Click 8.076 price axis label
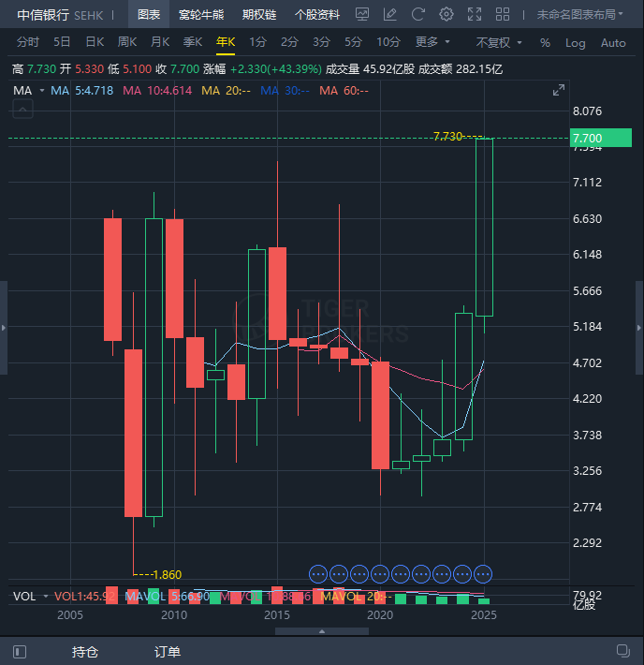644x665 pixels. pos(587,111)
